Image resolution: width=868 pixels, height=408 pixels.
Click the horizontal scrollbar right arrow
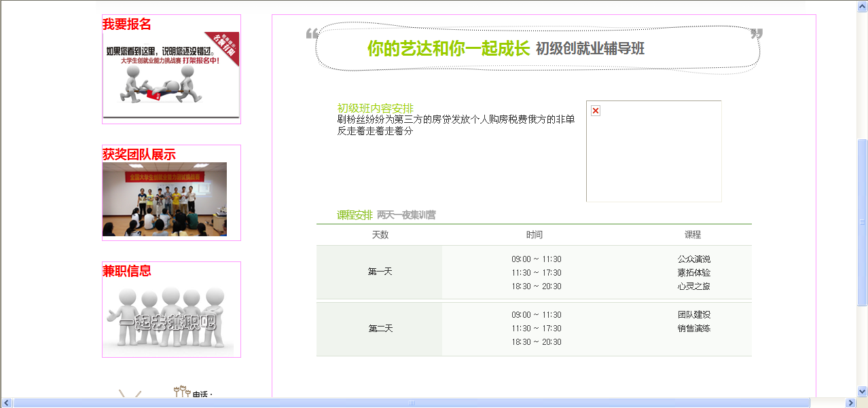coord(850,403)
